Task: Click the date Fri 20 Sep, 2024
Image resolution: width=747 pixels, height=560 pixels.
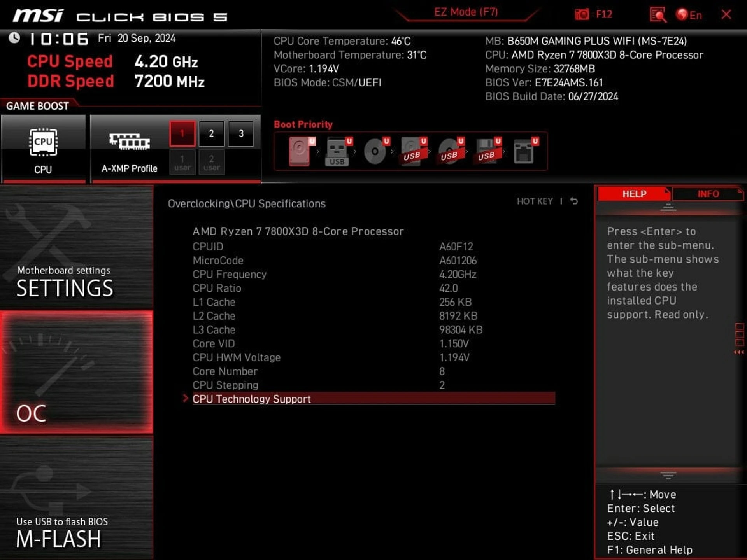Action: pyautogui.click(x=137, y=38)
